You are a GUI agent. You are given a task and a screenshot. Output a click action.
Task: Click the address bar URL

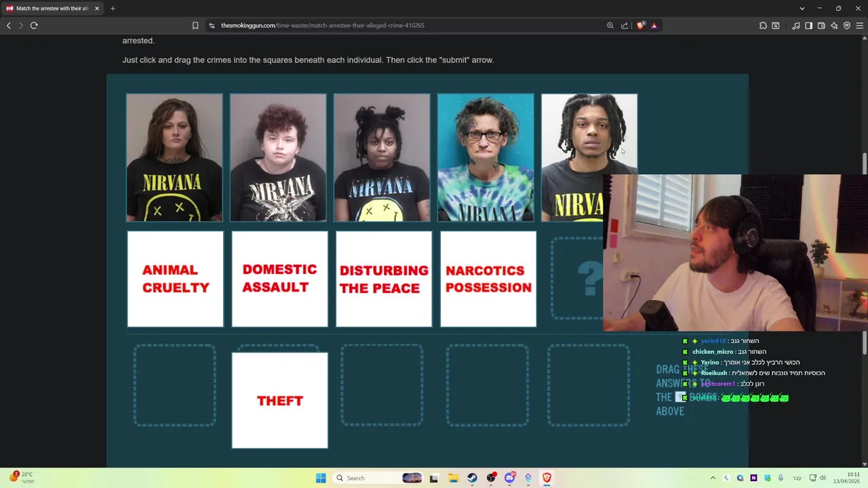pyautogui.click(x=322, y=25)
